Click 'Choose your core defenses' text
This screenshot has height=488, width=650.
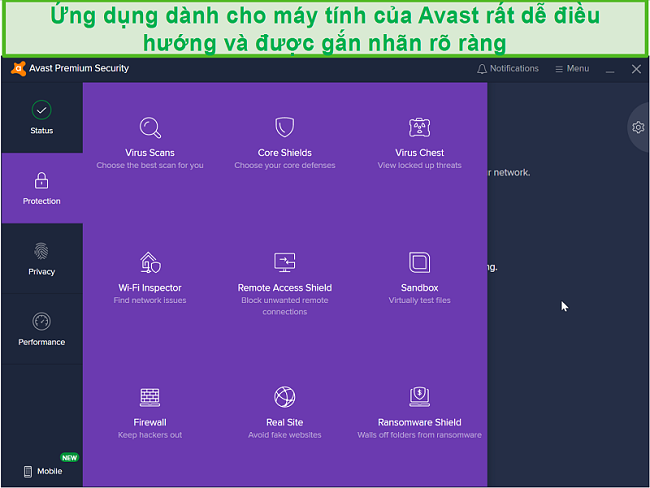tap(284, 165)
